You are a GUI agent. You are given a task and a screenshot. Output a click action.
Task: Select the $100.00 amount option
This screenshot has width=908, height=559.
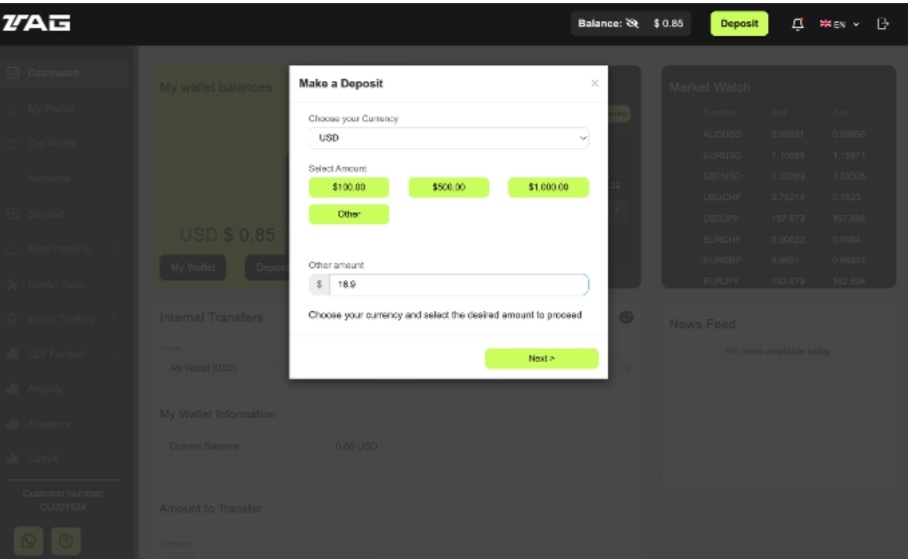pos(349,187)
